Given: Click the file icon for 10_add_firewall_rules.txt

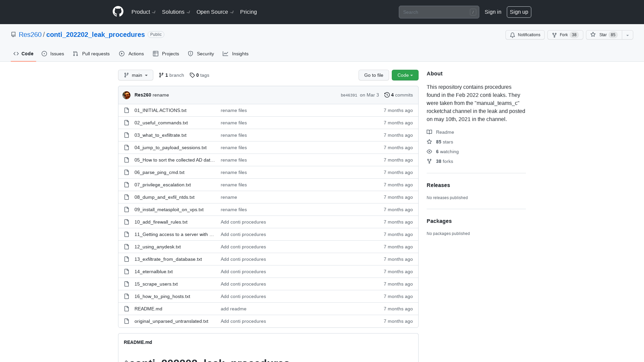Looking at the screenshot, I should pyautogui.click(x=126, y=222).
